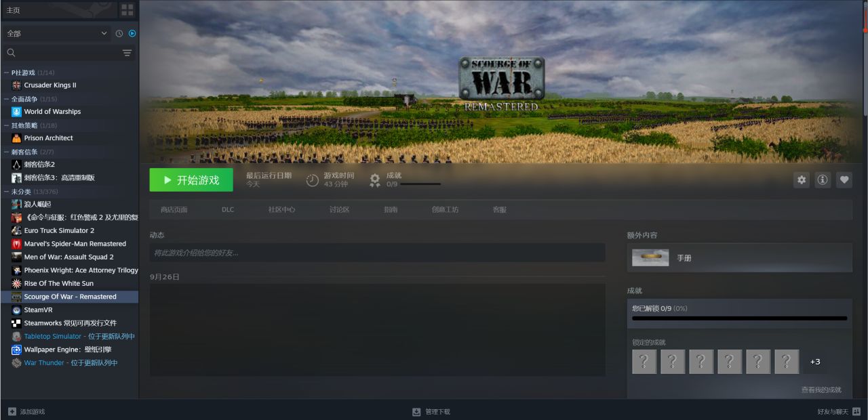
Task: Select 浪人崛起 game icon
Action: point(17,204)
